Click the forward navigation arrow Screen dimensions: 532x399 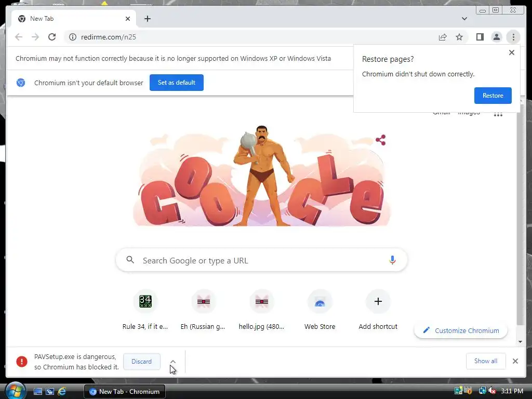click(35, 37)
